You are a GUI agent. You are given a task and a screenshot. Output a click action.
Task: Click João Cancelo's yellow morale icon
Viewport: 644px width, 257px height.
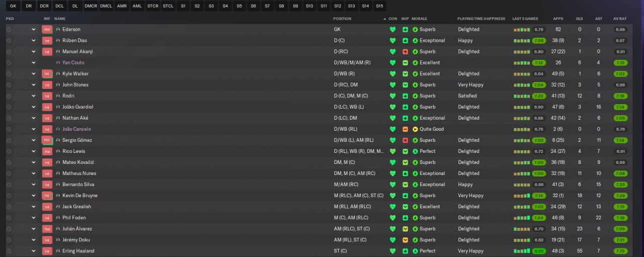pyautogui.click(x=415, y=129)
